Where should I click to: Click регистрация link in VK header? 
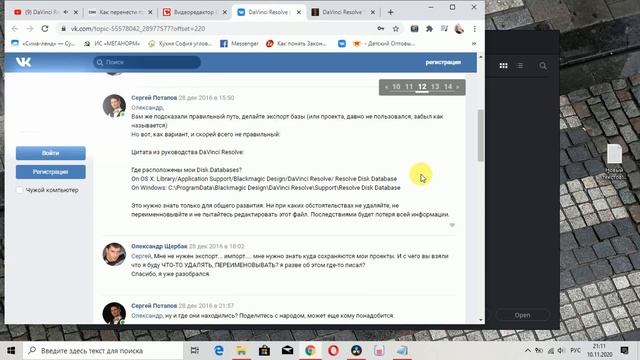(x=443, y=62)
